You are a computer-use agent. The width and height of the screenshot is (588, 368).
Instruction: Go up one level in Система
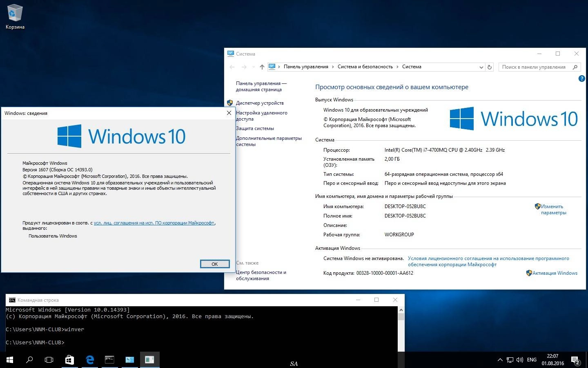pyautogui.click(x=262, y=67)
